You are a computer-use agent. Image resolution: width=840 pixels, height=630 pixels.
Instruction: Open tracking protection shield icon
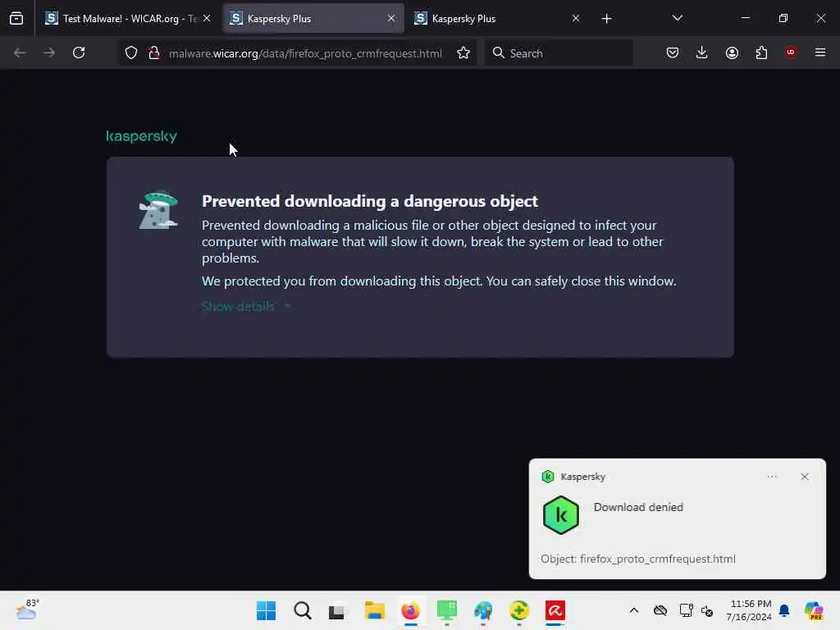[131, 53]
